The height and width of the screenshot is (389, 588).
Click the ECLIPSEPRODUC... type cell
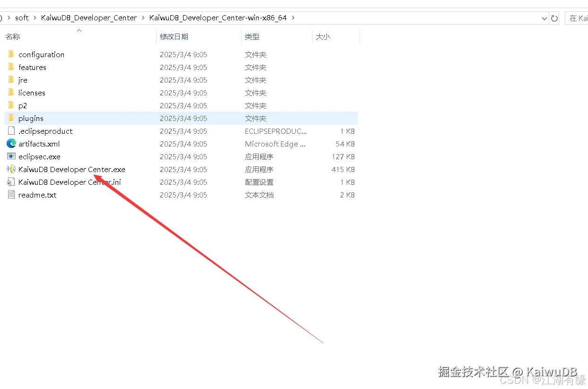[x=276, y=131]
